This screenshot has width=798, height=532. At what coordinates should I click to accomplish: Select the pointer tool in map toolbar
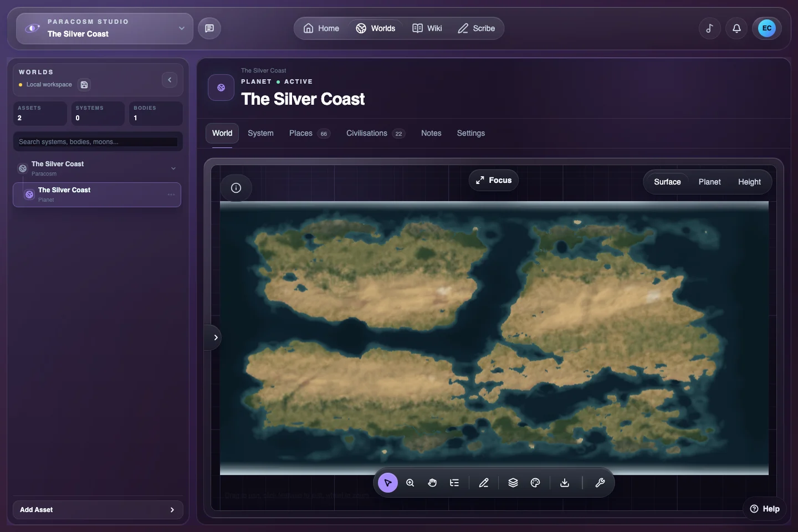coord(388,483)
